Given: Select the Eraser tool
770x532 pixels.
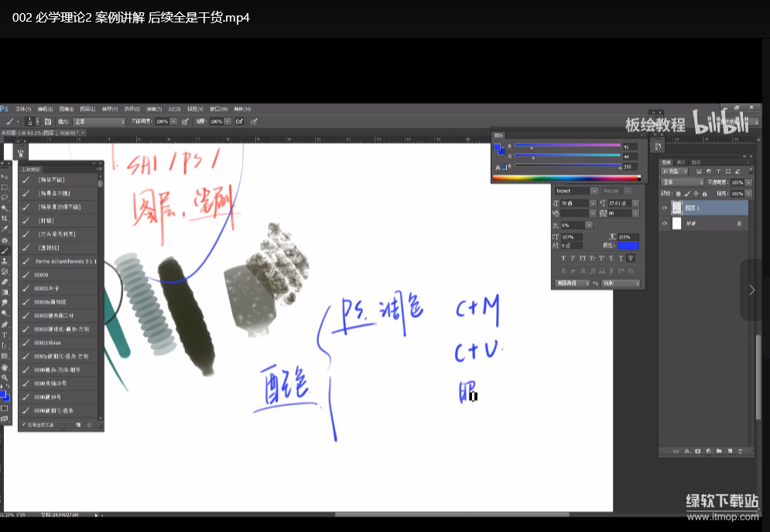Looking at the screenshot, I should click(x=5, y=281).
